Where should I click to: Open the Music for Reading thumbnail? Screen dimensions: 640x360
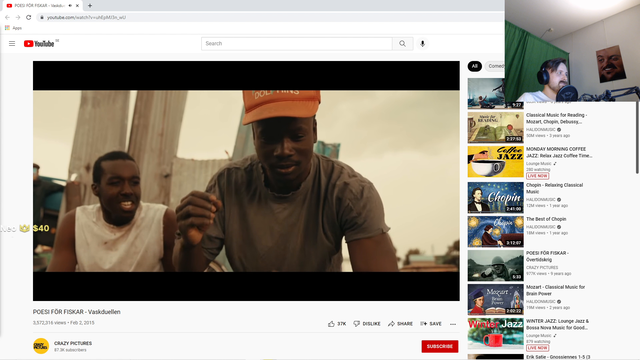pyautogui.click(x=496, y=128)
